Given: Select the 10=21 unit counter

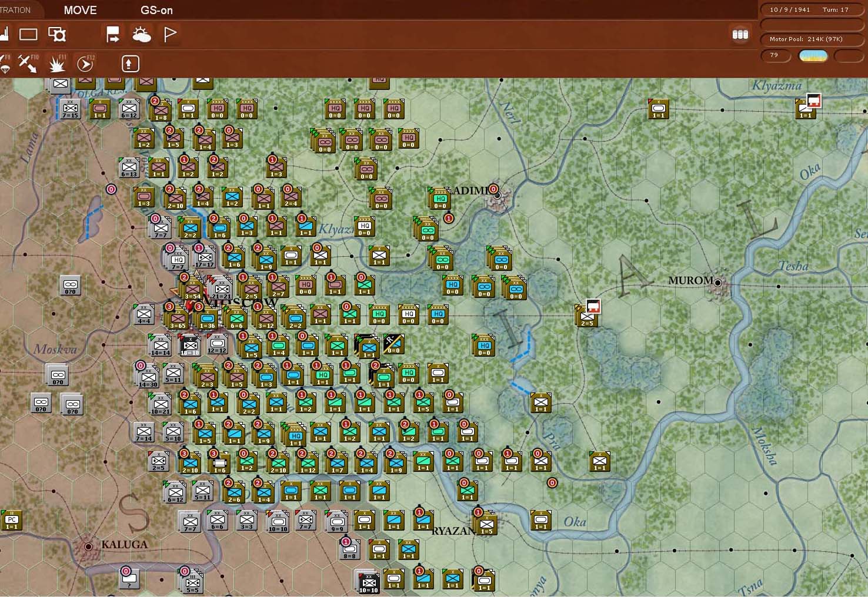Looking at the screenshot, I should click(161, 404).
